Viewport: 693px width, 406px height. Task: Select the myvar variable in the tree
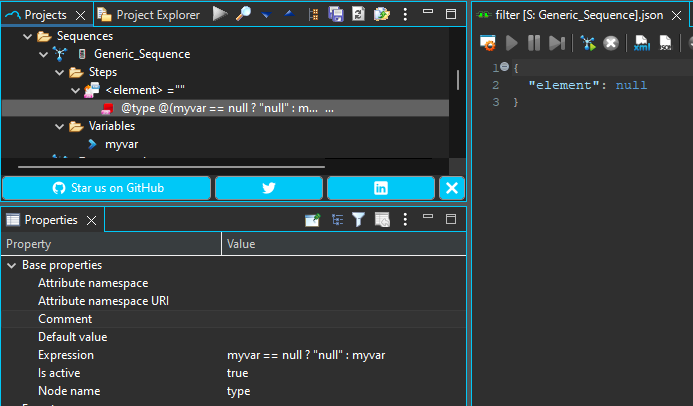point(121,144)
